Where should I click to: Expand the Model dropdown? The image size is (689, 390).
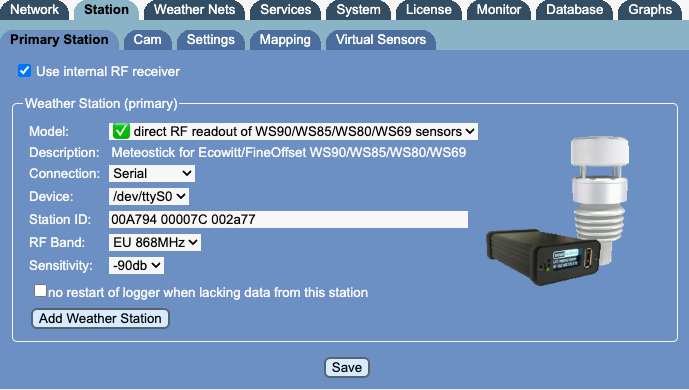[x=293, y=131]
